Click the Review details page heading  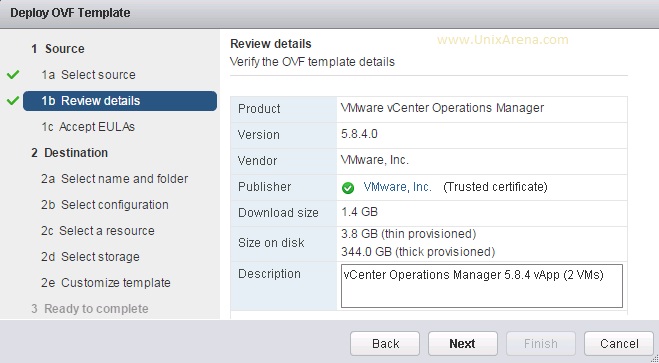coord(271,44)
